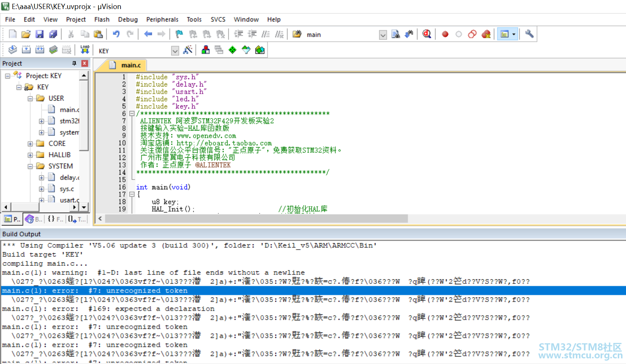The image size is (626, 364).
Task: Pin the Project panel
Action: point(74,63)
